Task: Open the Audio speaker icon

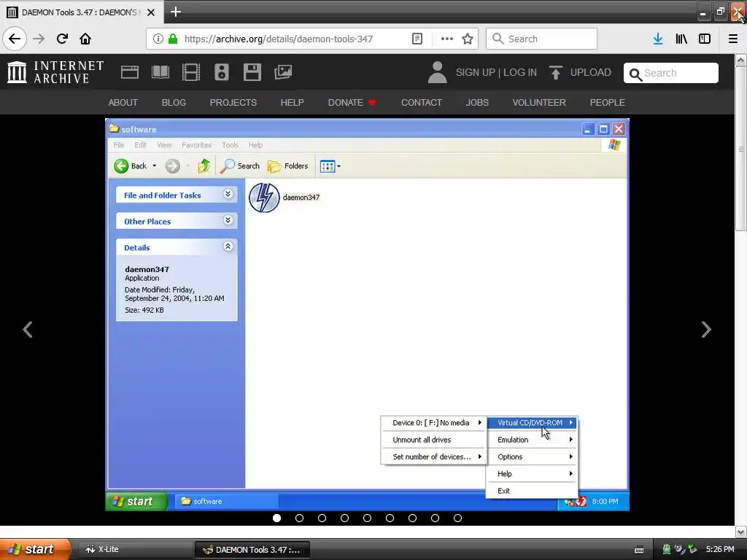Action: [222, 72]
